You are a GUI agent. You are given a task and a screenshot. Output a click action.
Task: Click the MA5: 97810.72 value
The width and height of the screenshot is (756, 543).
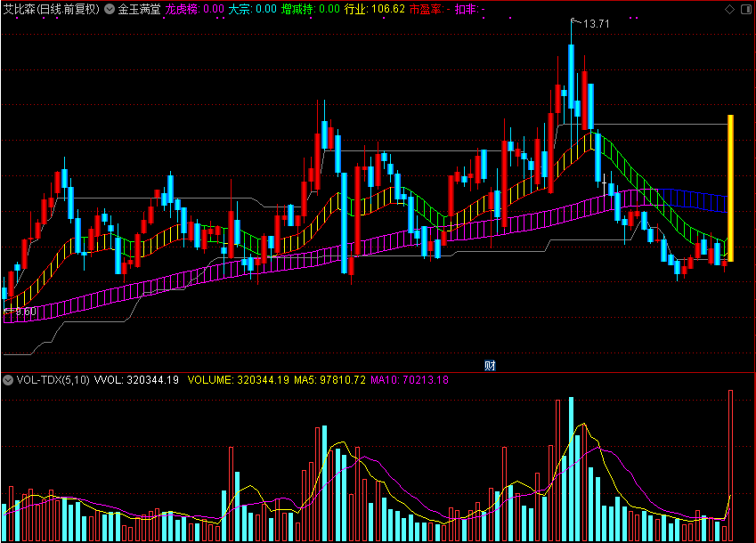[x=329, y=380]
